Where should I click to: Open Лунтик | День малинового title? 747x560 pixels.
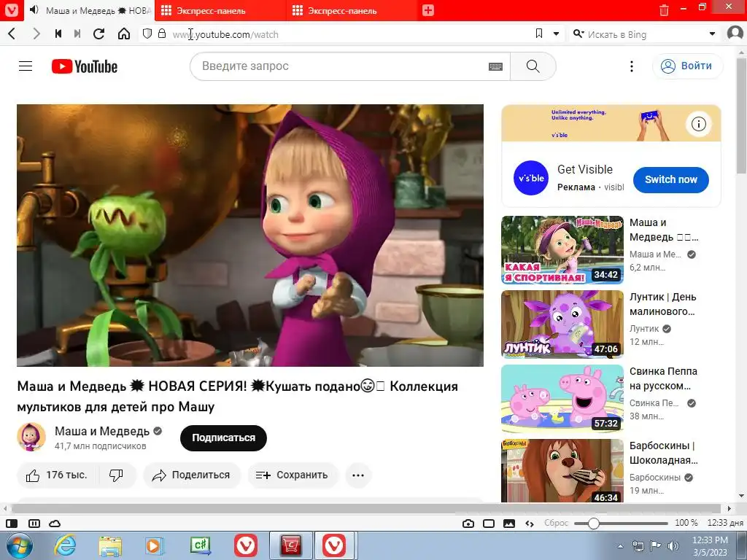[x=662, y=304]
